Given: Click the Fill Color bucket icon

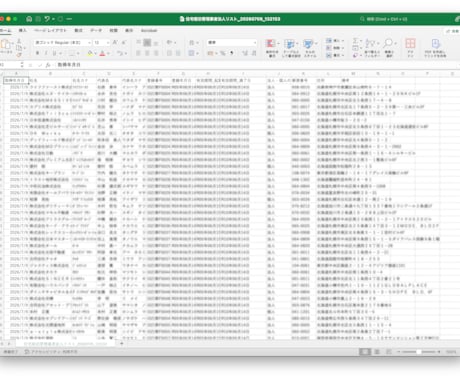Looking at the screenshot, I should click(x=90, y=53).
